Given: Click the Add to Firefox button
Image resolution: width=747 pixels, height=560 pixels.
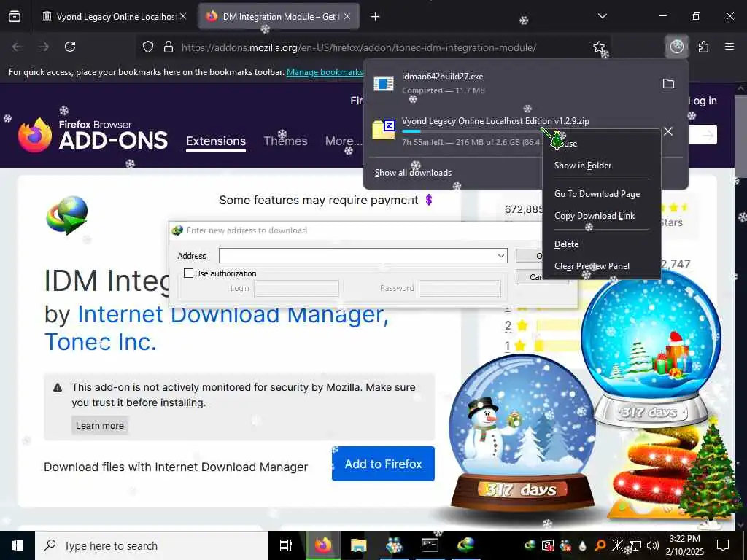Looking at the screenshot, I should coord(383,464).
